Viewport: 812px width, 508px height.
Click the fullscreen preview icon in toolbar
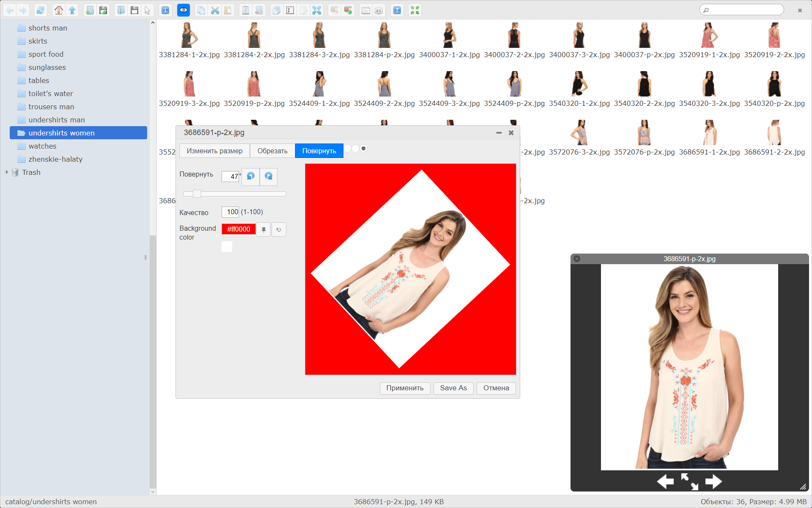coord(416,10)
